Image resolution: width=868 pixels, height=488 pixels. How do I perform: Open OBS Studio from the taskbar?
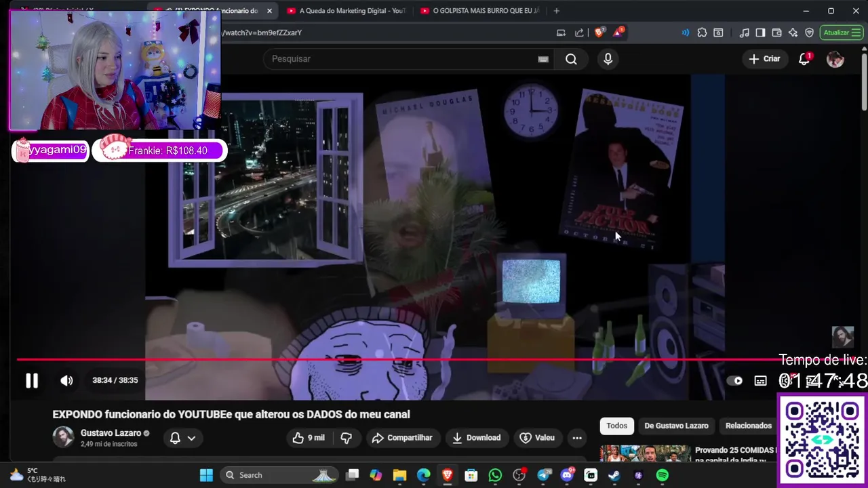tap(519, 475)
